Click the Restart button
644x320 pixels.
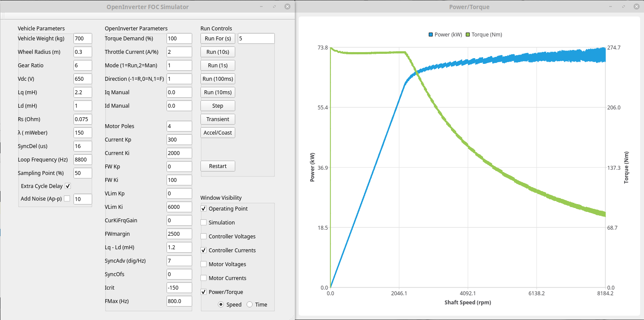tap(217, 166)
